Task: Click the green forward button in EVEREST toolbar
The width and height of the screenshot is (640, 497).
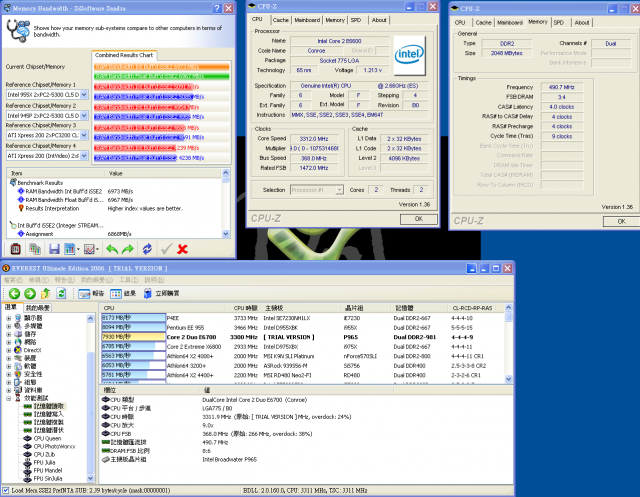Action: (30, 293)
